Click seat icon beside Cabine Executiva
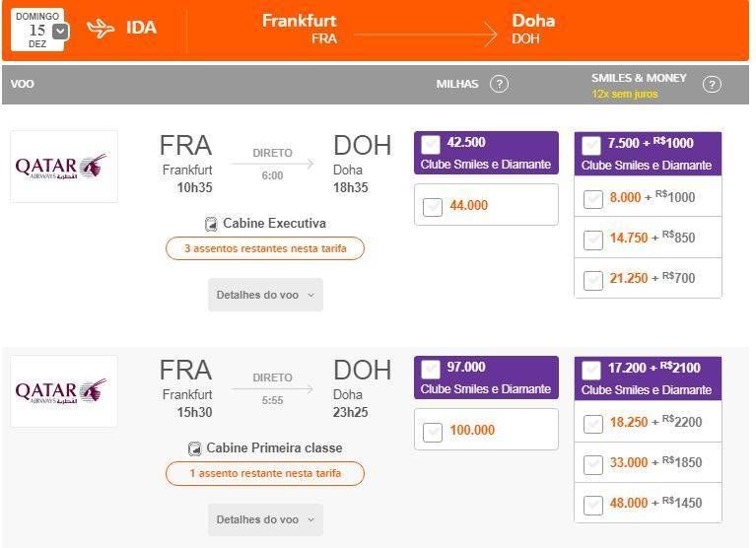Viewport: 756px width, 548px height. (211, 224)
